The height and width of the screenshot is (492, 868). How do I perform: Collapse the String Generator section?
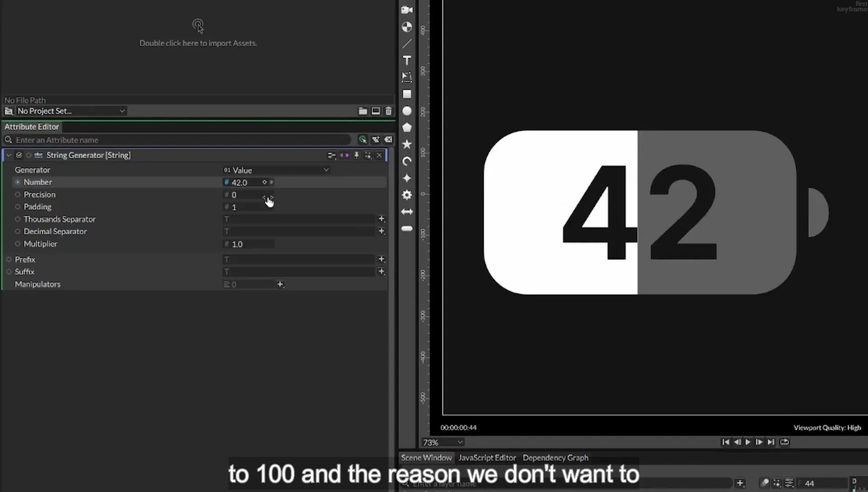point(9,155)
